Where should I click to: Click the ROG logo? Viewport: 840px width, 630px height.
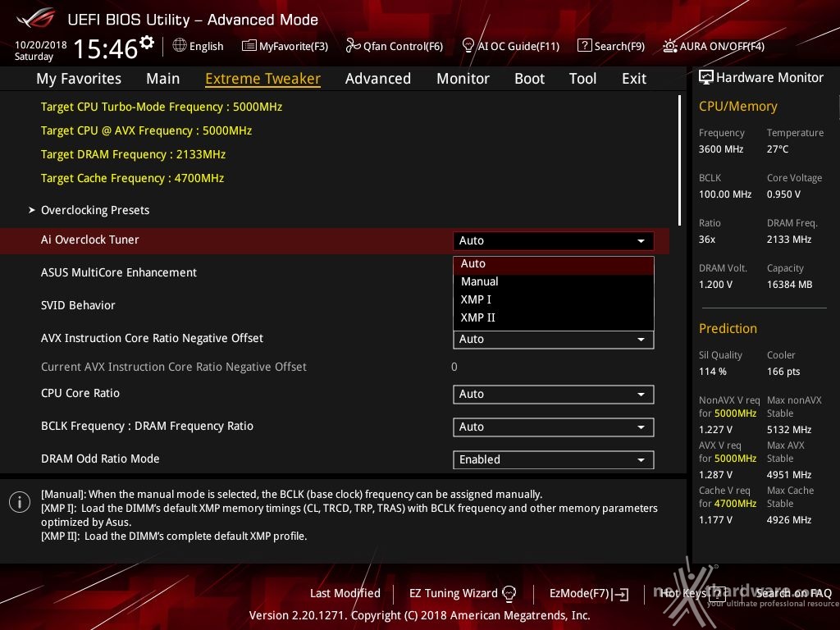[36, 19]
